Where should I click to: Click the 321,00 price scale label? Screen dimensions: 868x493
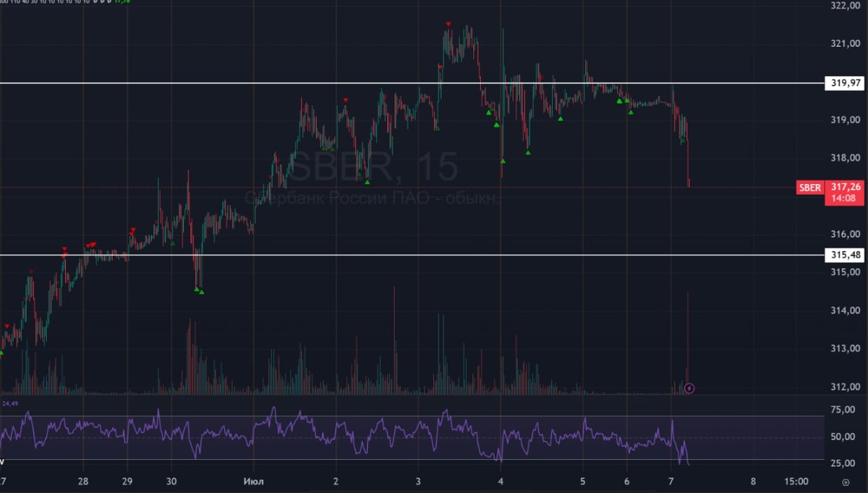tap(845, 44)
